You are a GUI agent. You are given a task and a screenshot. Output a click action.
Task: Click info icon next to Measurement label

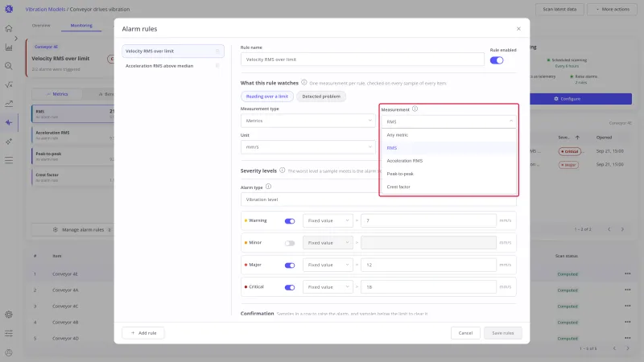click(x=415, y=109)
